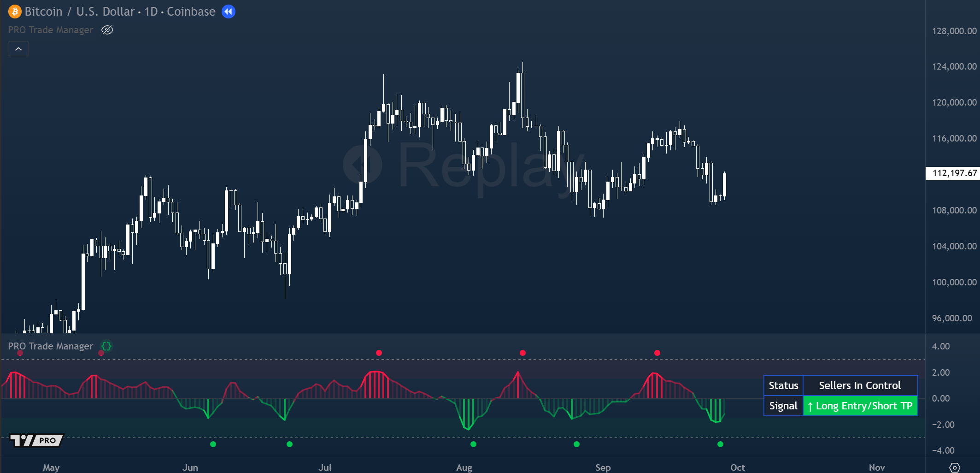Select the PRO Trade Manager pane title
This screenshot has width=980, height=473.
coord(51,346)
